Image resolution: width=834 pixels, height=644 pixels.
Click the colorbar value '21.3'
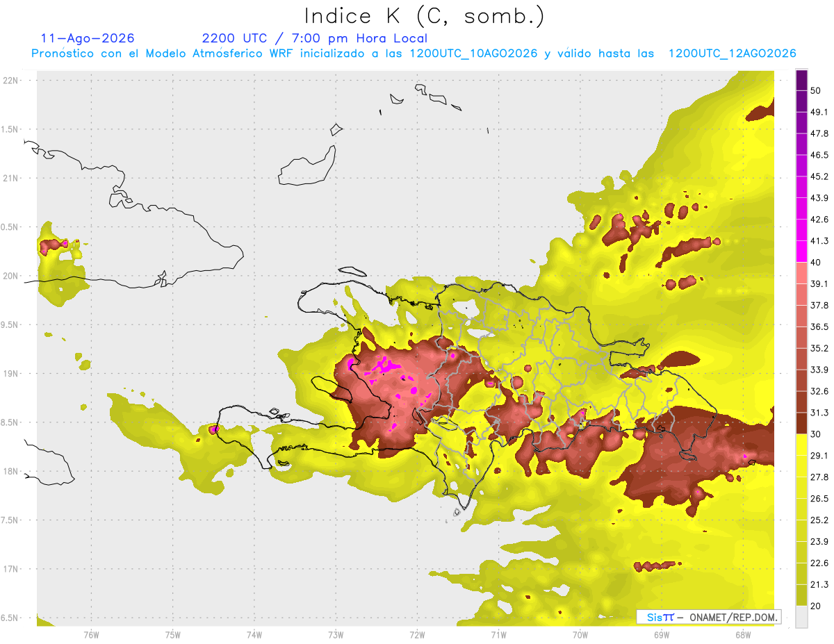819,584
